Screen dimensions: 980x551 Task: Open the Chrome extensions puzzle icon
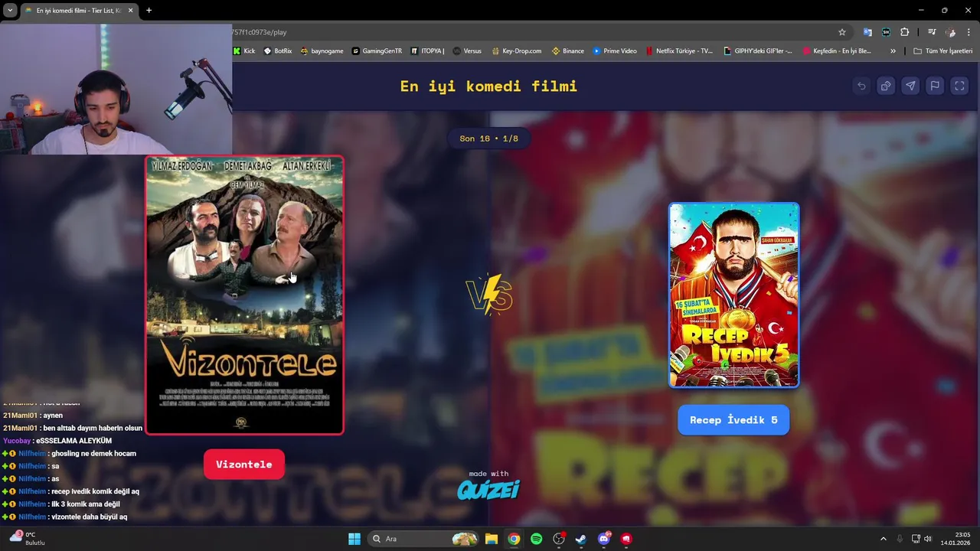(x=905, y=32)
